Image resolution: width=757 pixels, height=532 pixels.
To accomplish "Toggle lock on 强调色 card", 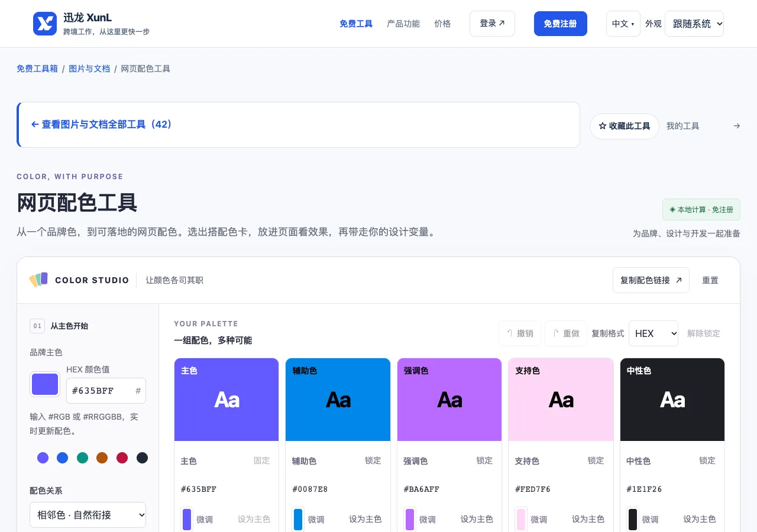I will 484,460.
